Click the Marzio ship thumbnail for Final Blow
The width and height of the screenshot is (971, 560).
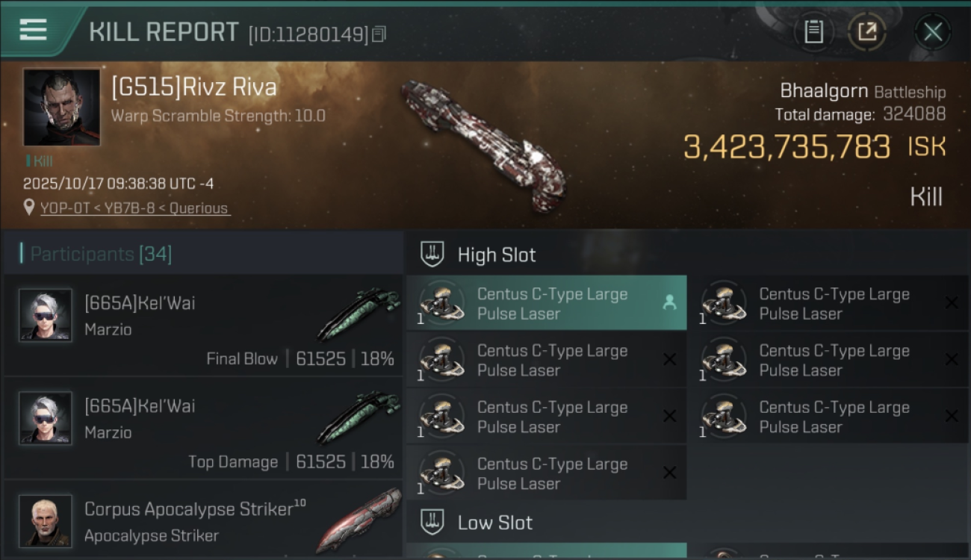coord(359,314)
